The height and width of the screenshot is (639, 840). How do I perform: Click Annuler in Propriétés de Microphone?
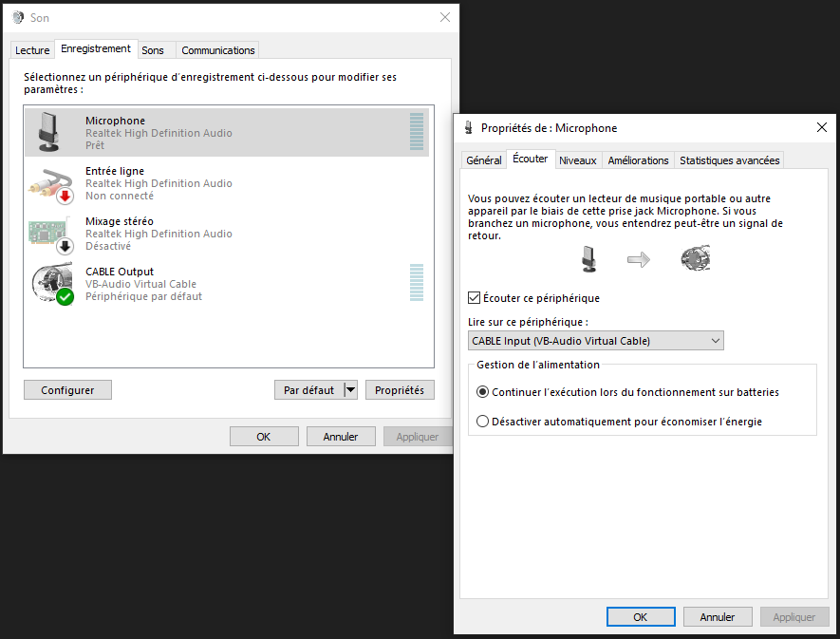pos(718,616)
